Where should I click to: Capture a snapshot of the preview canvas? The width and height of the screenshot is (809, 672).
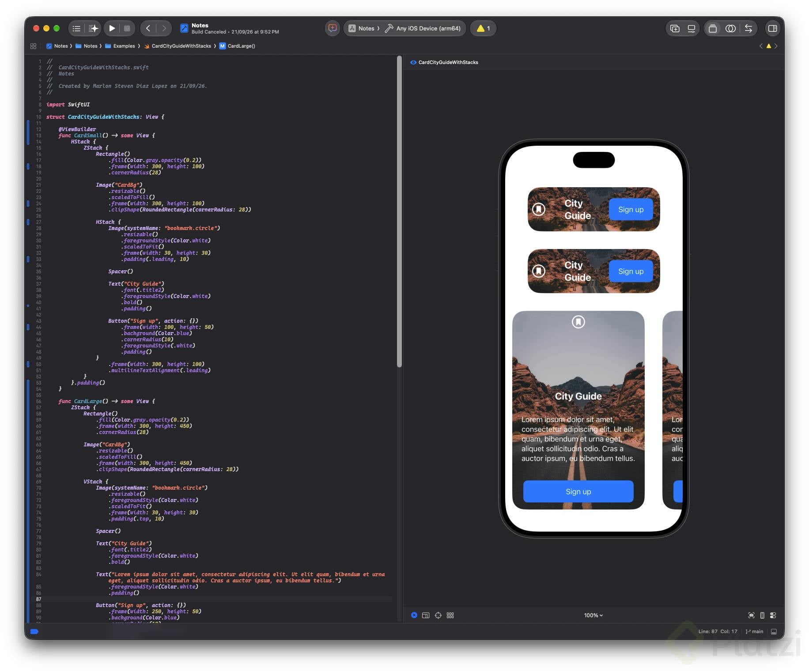pos(752,615)
